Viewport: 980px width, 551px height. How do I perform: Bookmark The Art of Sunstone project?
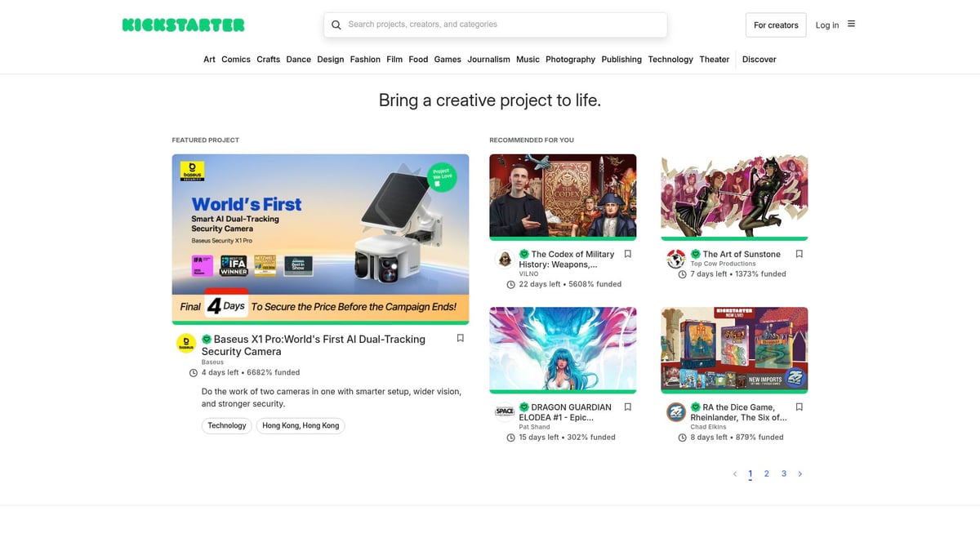(x=799, y=254)
